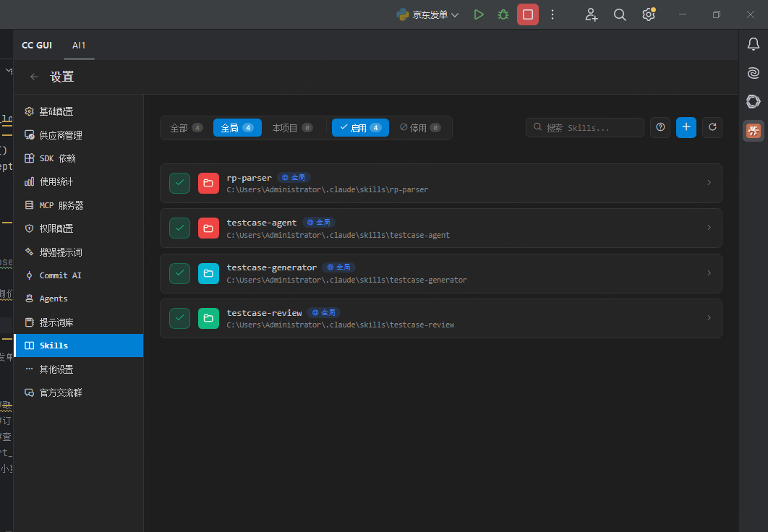Image resolution: width=768 pixels, height=532 pixels.
Task: Open search everywhere magnifier
Action: point(620,14)
